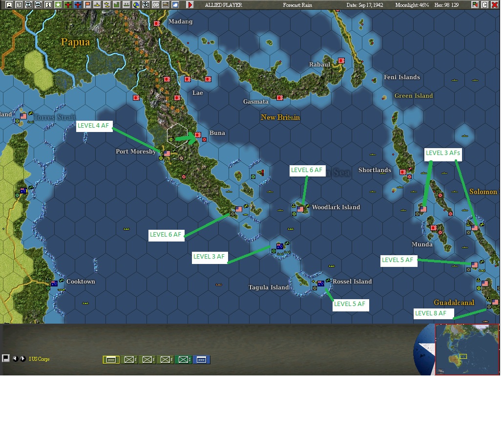Click the 'Moonlight: 46%' status text
504x439 pixels.
tap(412, 5)
